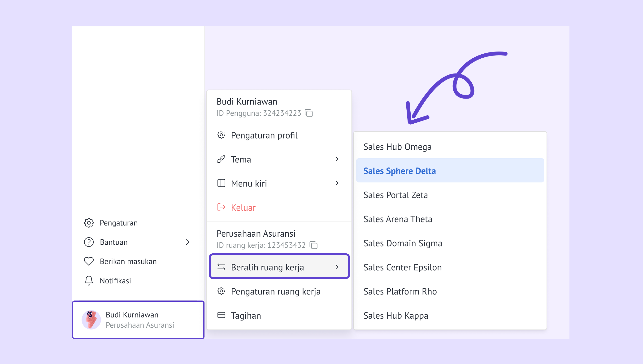Click the Notifikasi bell icon
This screenshot has width=643, height=364.
(x=89, y=281)
